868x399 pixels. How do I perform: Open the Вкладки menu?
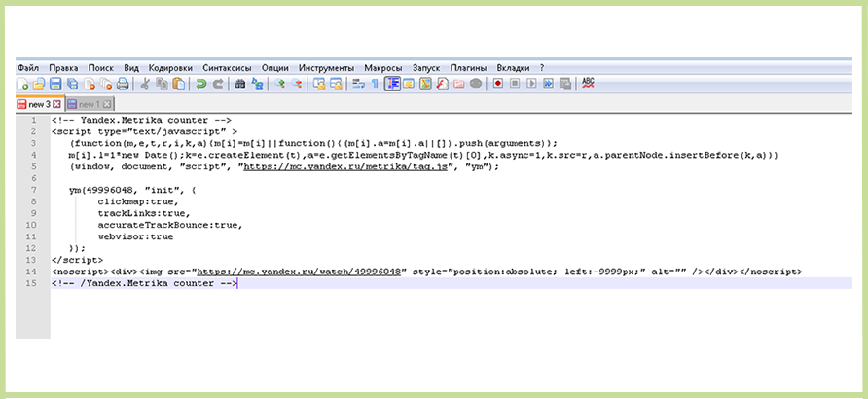coord(513,68)
